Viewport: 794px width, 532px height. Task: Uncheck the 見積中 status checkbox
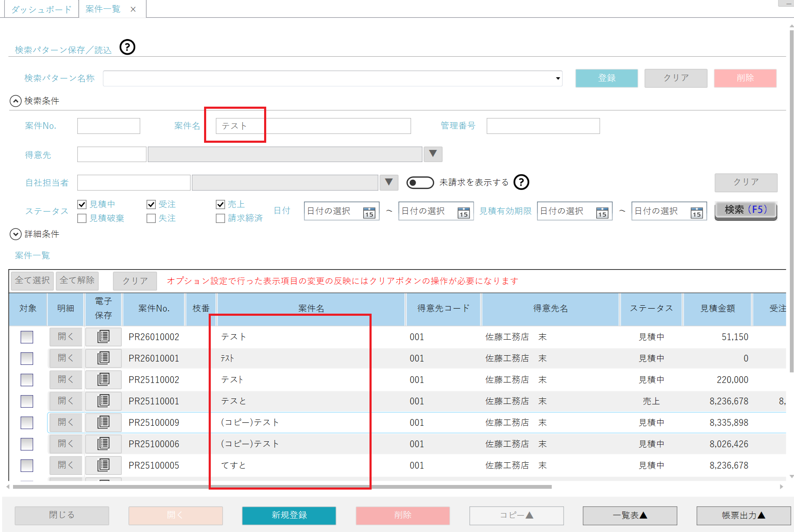(82, 204)
